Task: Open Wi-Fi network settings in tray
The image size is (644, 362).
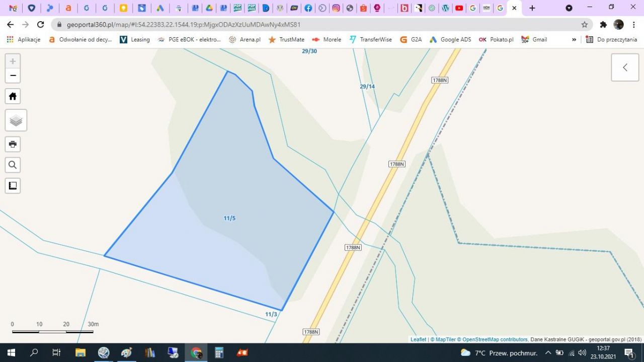Action: click(x=572, y=352)
